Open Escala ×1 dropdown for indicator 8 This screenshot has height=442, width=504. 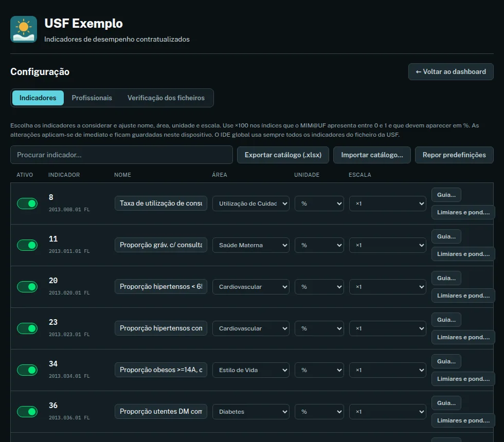click(388, 204)
